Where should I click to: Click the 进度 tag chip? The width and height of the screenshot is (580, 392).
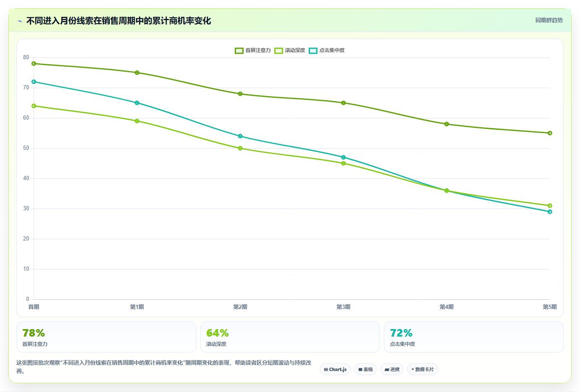pyautogui.click(x=392, y=369)
